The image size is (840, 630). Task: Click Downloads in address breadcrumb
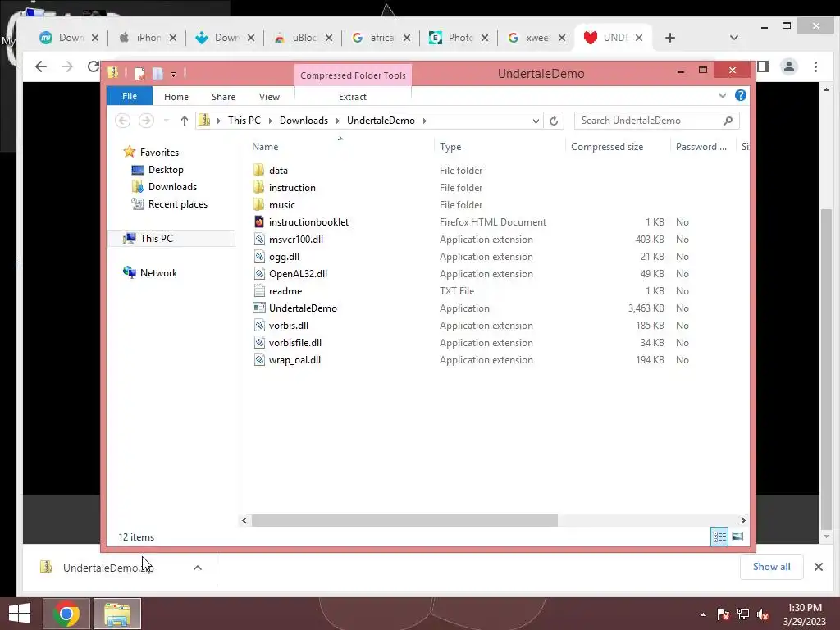[x=304, y=121]
